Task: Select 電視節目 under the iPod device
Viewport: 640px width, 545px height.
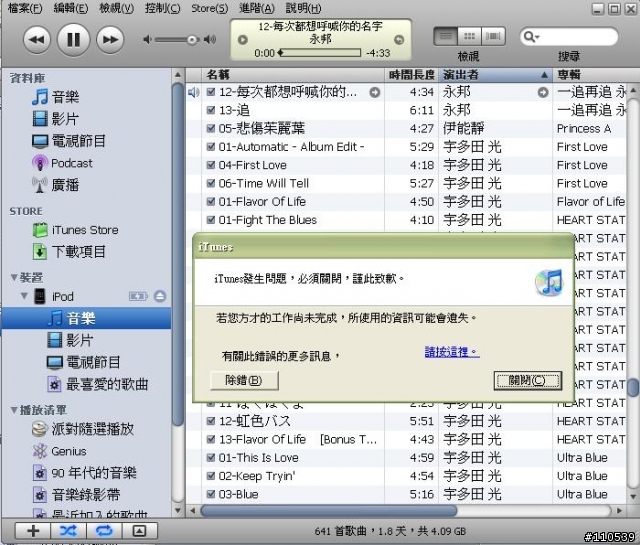Action: pos(93,363)
